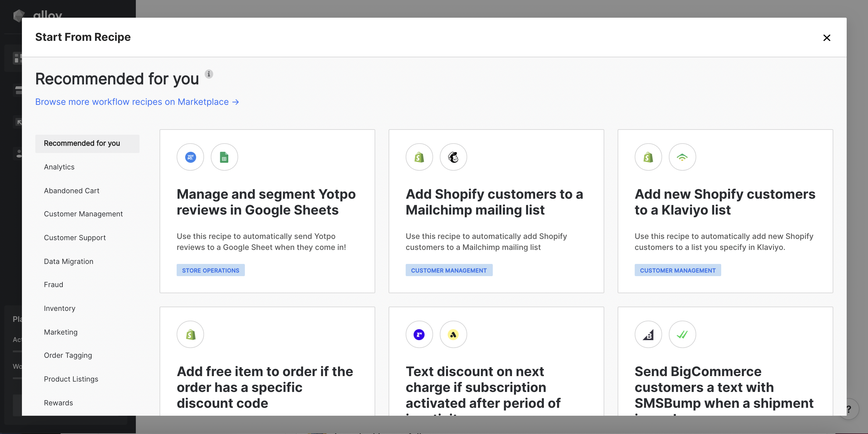Viewport: 868px width, 434px height.
Task: Click the STORE OPERATIONS tag
Action: (210, 270)
